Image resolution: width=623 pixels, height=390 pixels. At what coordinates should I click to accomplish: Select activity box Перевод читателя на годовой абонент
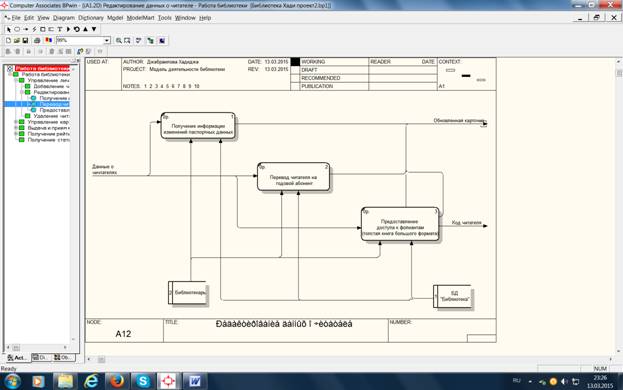(293, 177)
